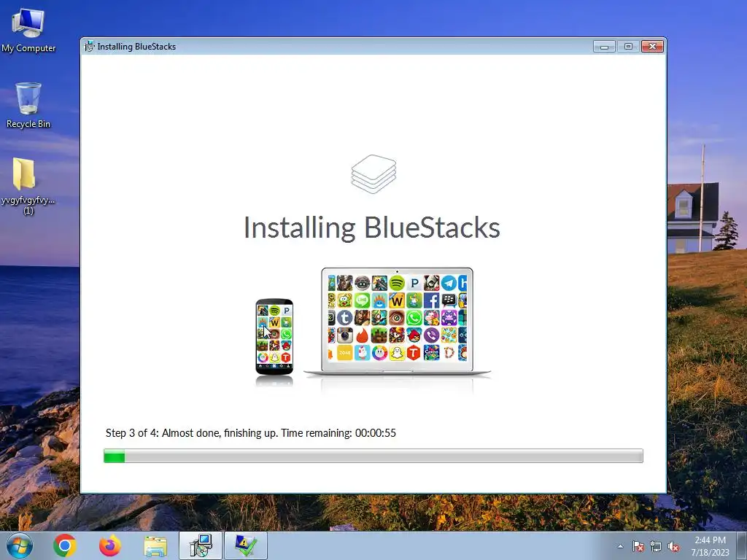The height and width of the screenshot is (560, 747).
Task: Minimize the Installing BlueStacks window
Action: [604, 46]
